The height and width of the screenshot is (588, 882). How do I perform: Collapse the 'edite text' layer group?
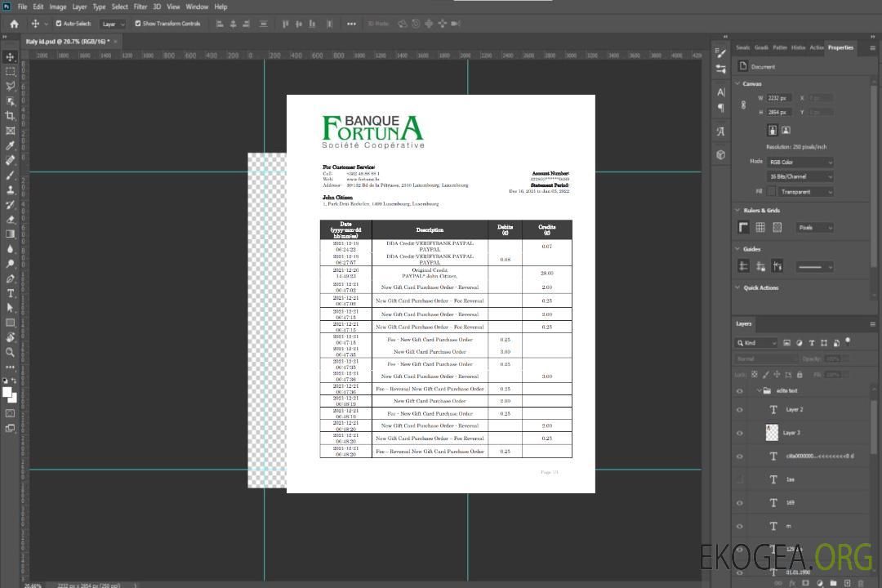point(759,390)
